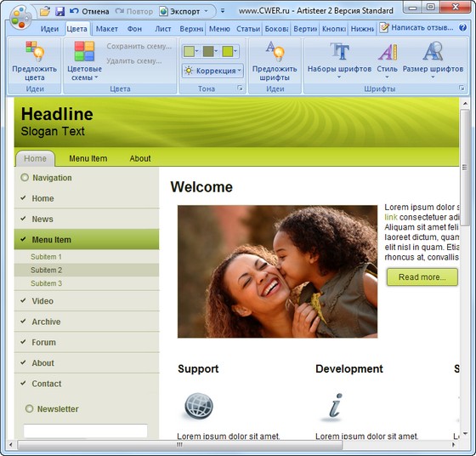The width and height of the screenshot is (476, 456).
Task: Open the Размер шрифтов icon
Action: 433,51
